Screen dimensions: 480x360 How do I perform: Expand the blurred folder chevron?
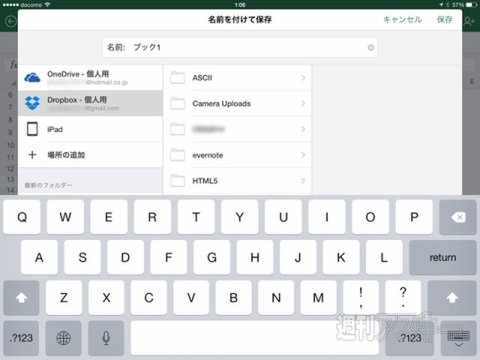[303, 129]
